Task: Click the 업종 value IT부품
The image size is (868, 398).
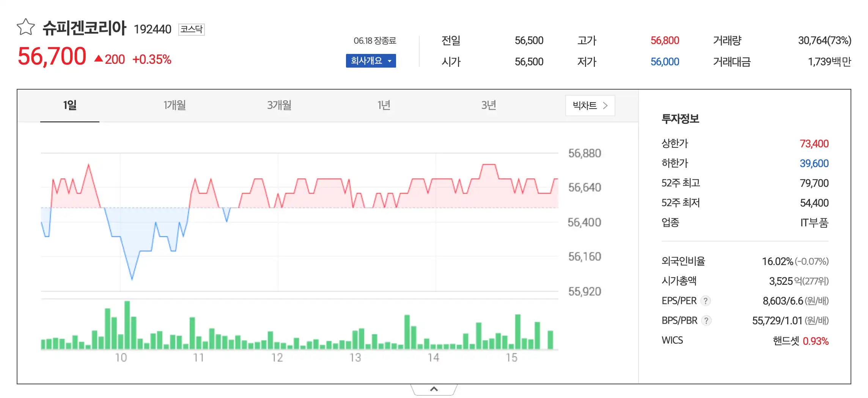Action: click(x=814, y=223)
